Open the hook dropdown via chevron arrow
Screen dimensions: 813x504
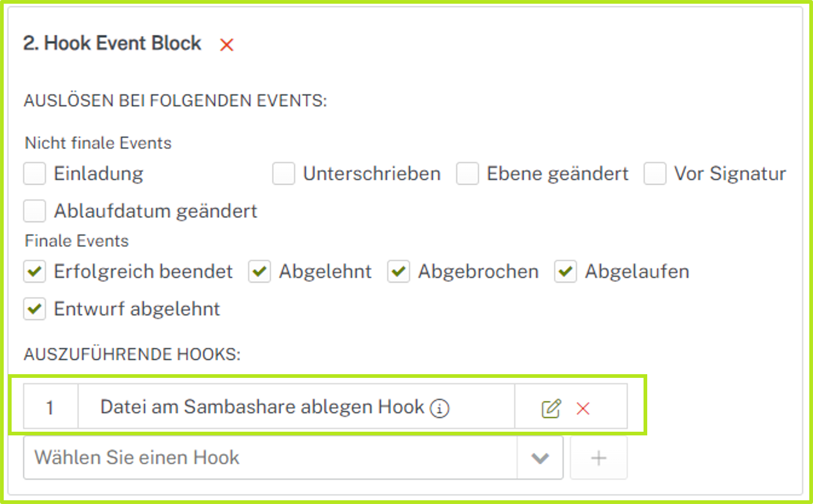(x=540, y=458)
